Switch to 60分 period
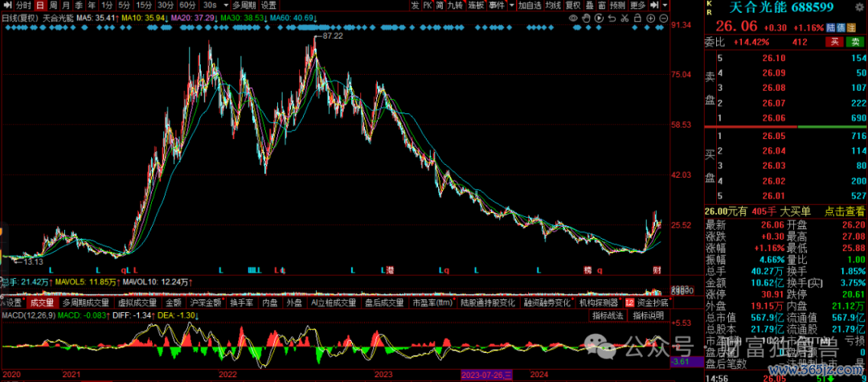The height and width of the screenshot is (382, 868). tap(187, 6)
